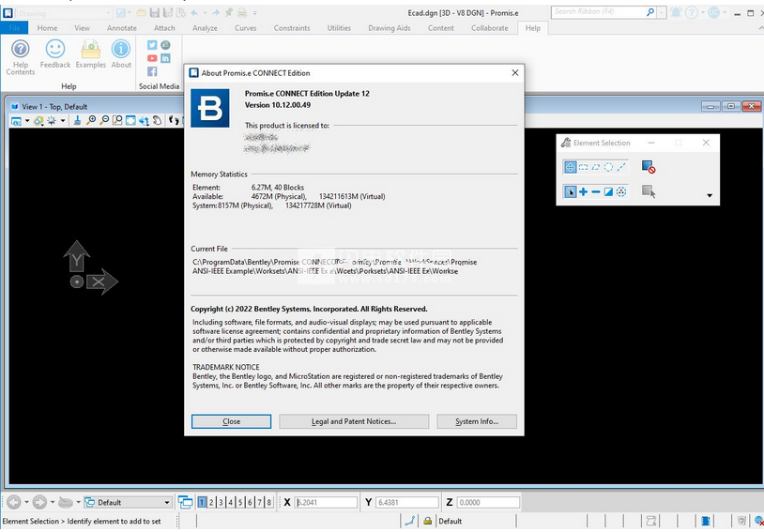Viewport: 764px width, 532px height.
Task: Expand Element Selection extended settings arrow
Action: pyautogui.click(x=710, y=195)
